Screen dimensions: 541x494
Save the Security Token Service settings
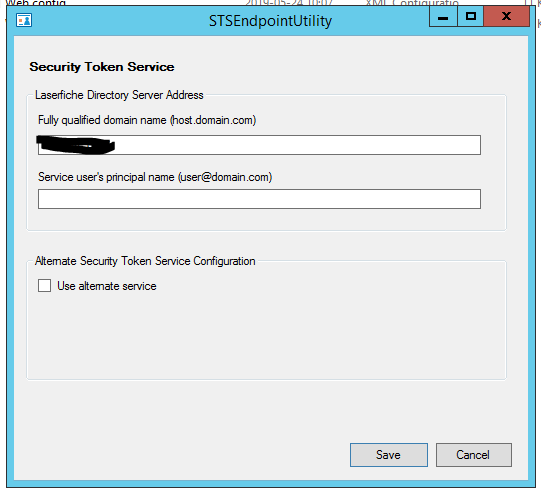(x=389, y=455)
